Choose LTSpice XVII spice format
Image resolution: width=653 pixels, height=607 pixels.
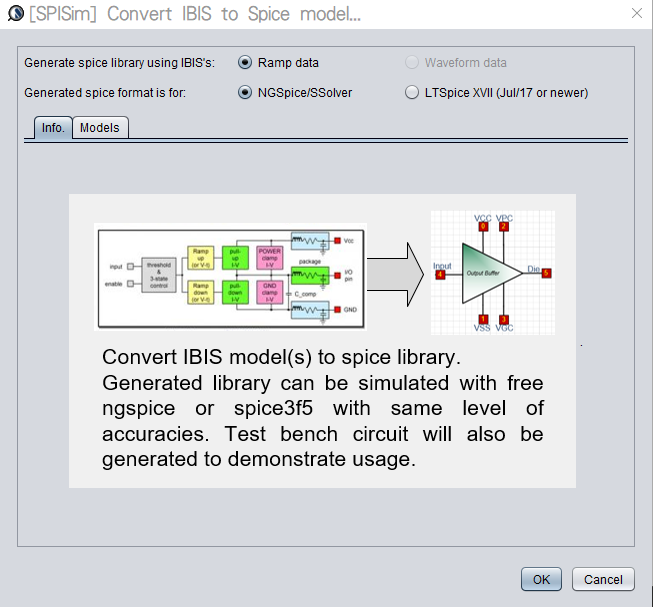(412, 93)
